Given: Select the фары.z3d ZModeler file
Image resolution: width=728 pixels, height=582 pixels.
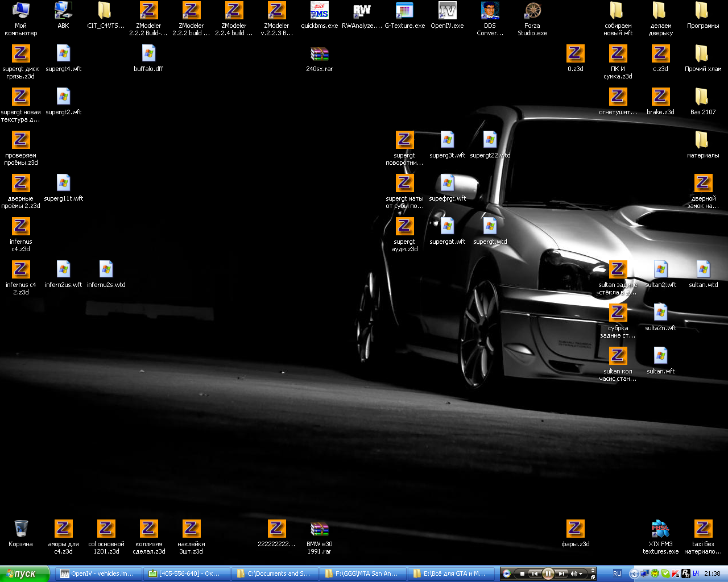Looking at the screenshot, I should 575,529.
